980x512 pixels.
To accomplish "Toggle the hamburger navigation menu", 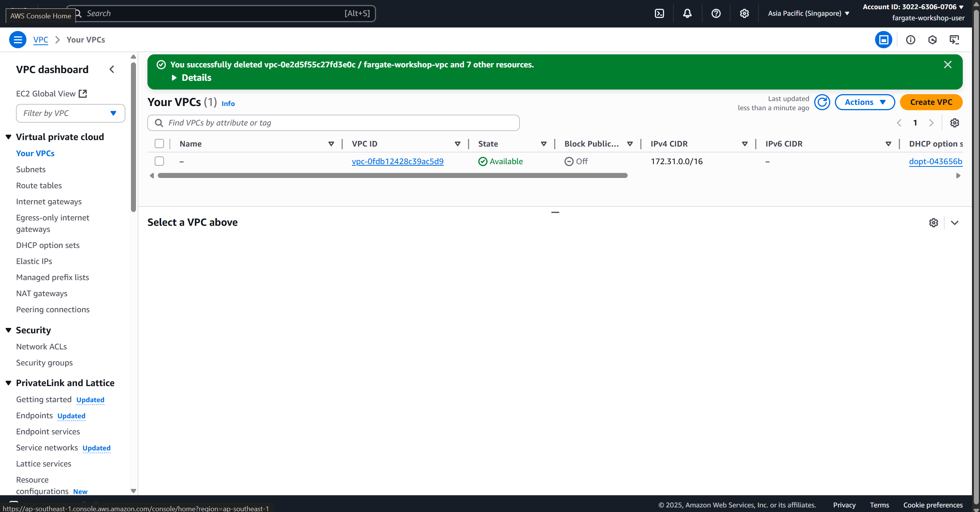I will [18, 40].
